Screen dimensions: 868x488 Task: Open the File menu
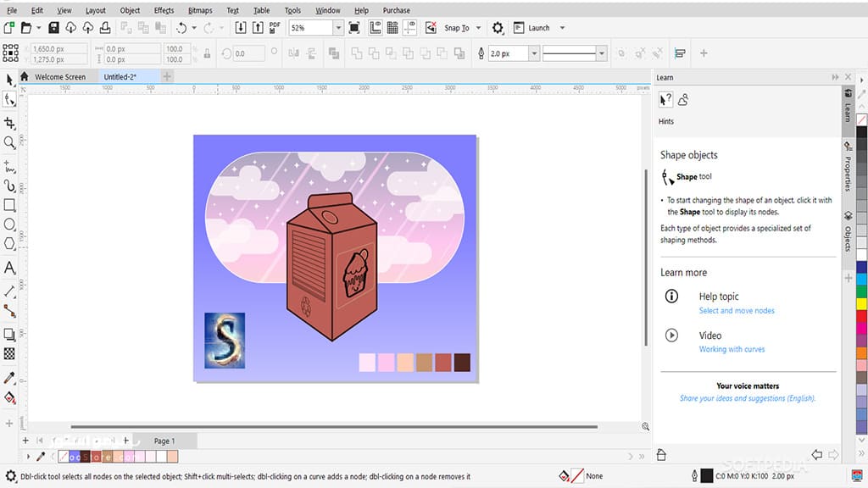point(12,10)
